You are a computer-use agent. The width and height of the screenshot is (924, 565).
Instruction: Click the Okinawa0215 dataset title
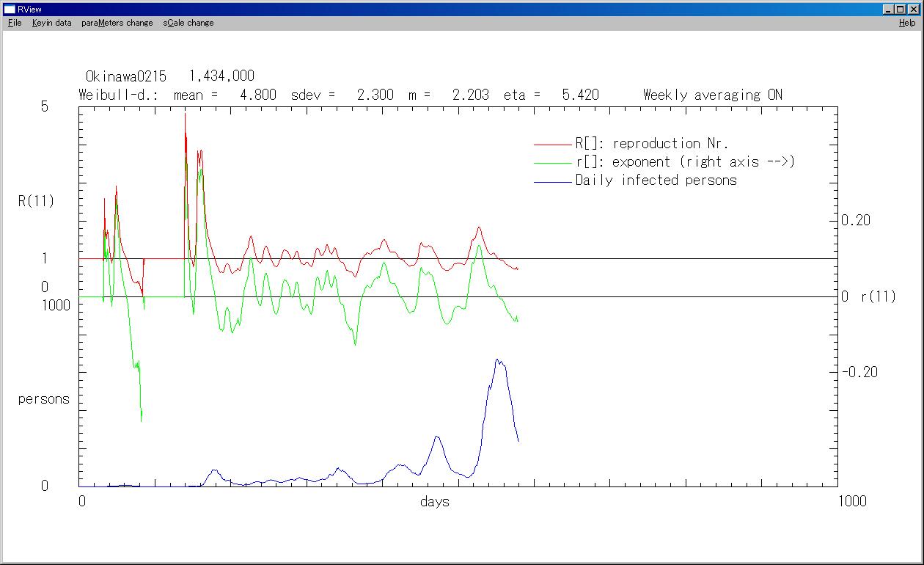126,76
